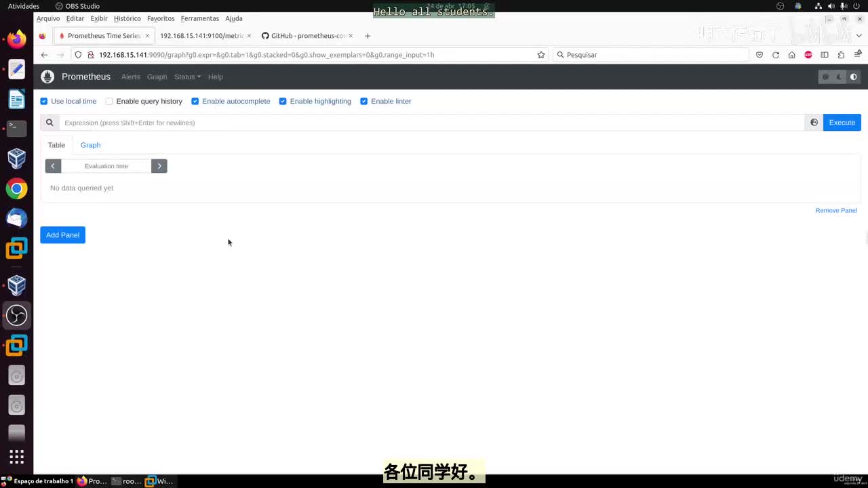Open the Ferramentas menu
Screen dimensions: 868x488
pos(199,18)
